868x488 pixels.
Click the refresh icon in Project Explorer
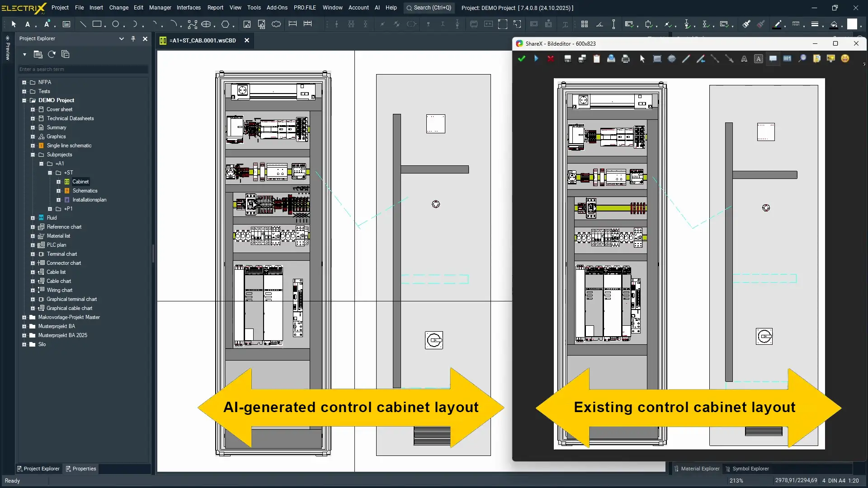[x=52, y=54]
